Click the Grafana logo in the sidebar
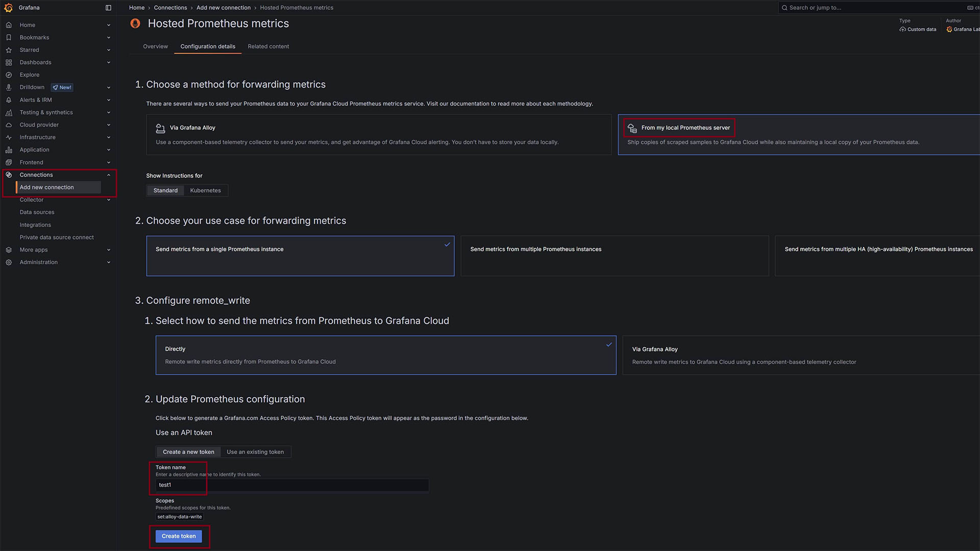This screenshot has height=551, width=980. coord(8,8)
